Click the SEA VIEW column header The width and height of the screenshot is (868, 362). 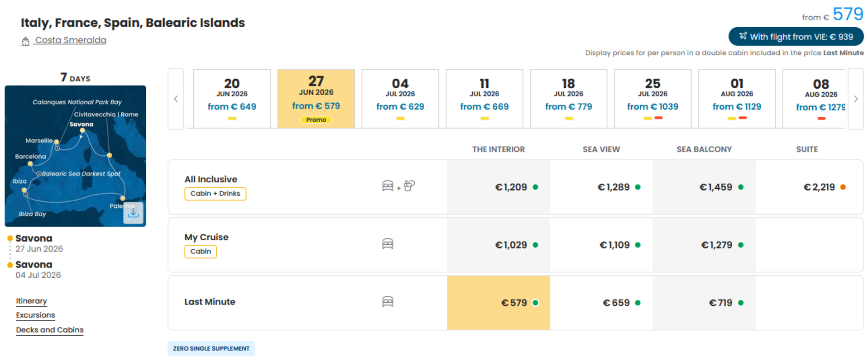pos(601,149)
